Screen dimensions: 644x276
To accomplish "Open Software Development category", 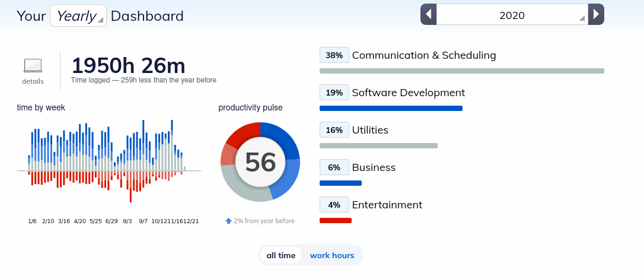I will tap(408, 93).
